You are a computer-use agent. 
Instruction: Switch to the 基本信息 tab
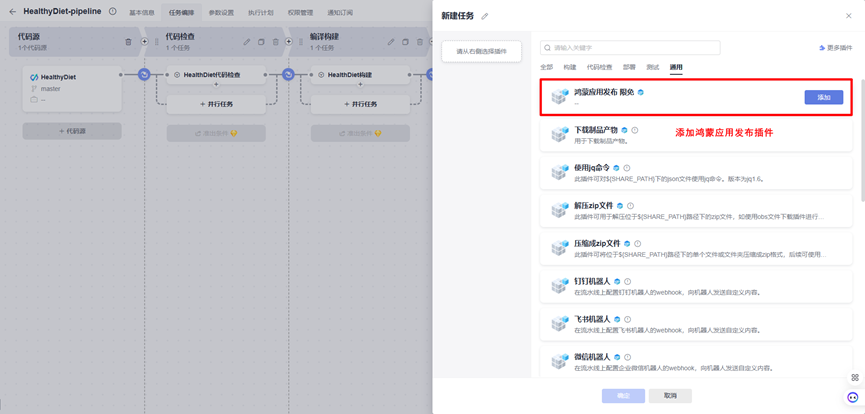pos(142,12)
